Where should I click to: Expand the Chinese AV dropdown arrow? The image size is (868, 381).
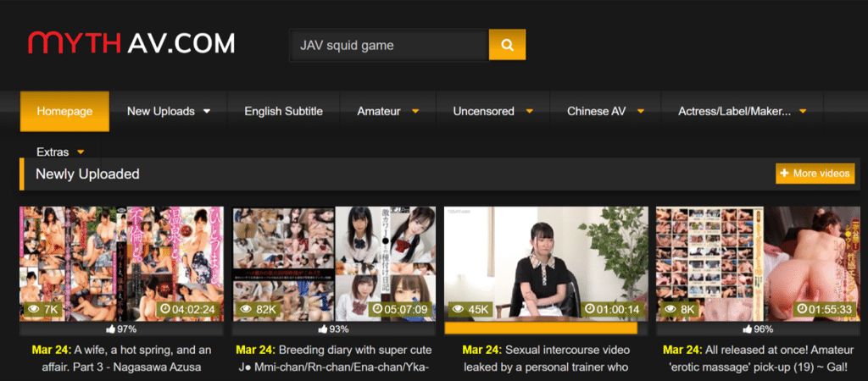tap(641, 111)
